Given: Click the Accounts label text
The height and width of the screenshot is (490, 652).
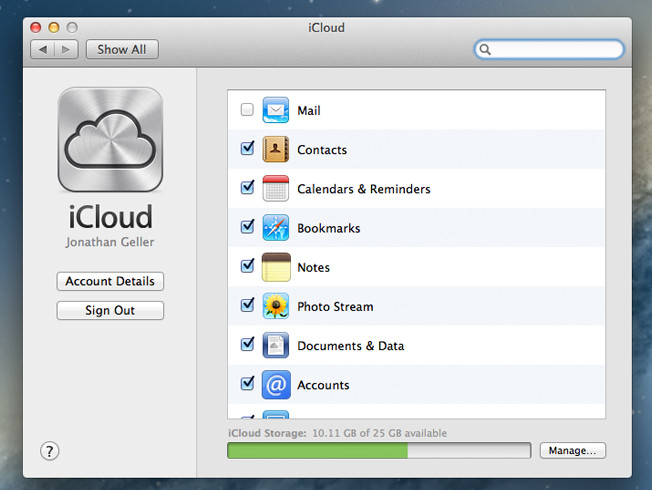Looking at the screenshot, I should [x=323, y=385].
